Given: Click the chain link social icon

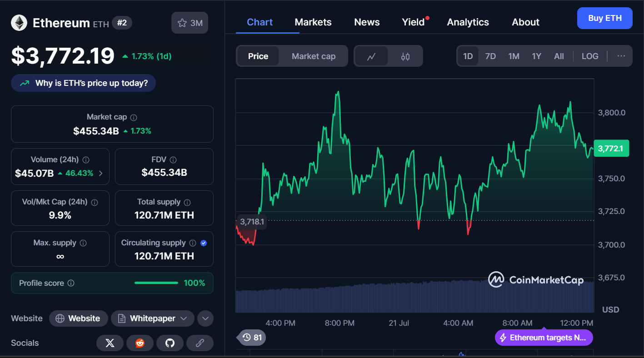Looking at the screenshot, I should [200, 343].
